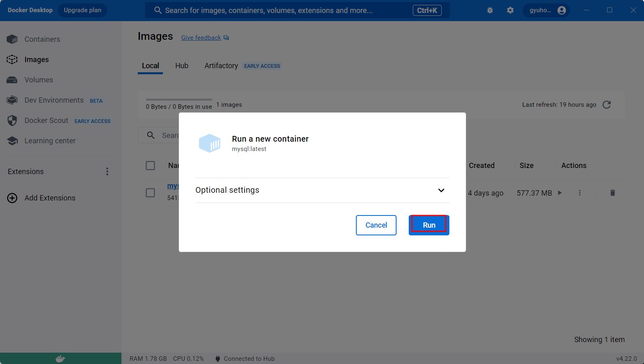
Task: Click the mysql:latest dialog subtitle
Action: pos(249,149)
